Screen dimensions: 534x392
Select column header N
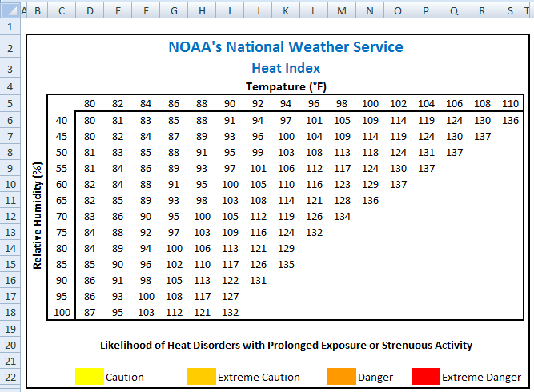(370, 11)
